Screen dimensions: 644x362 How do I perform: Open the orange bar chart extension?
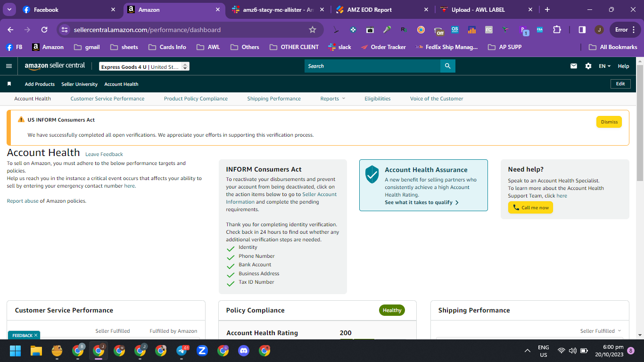tap(471, 30)
